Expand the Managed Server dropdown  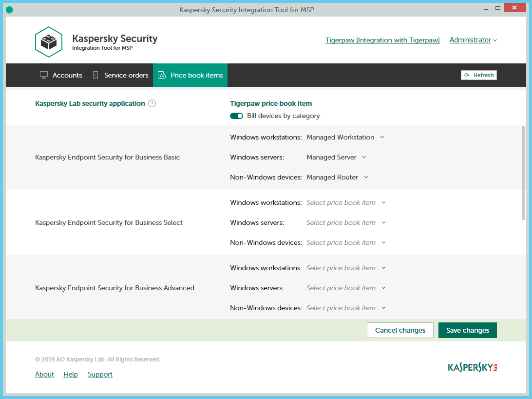(336, 158)
